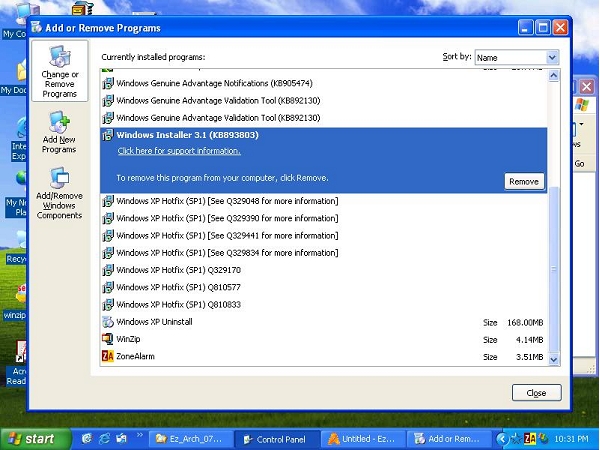This screenshot has height=450, width=600.
Task: Switch to Control Panel taskbar button
Action: point(274,438)
